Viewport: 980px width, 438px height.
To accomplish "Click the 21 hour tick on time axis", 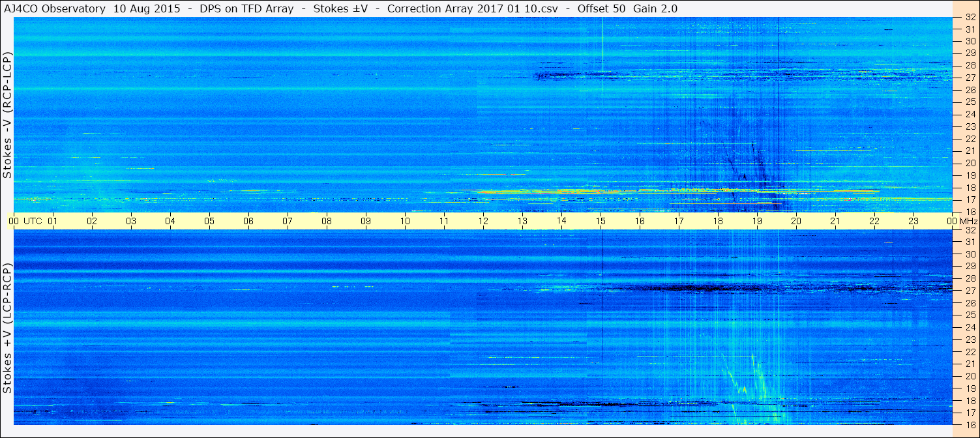I will [x=835, y=221].
